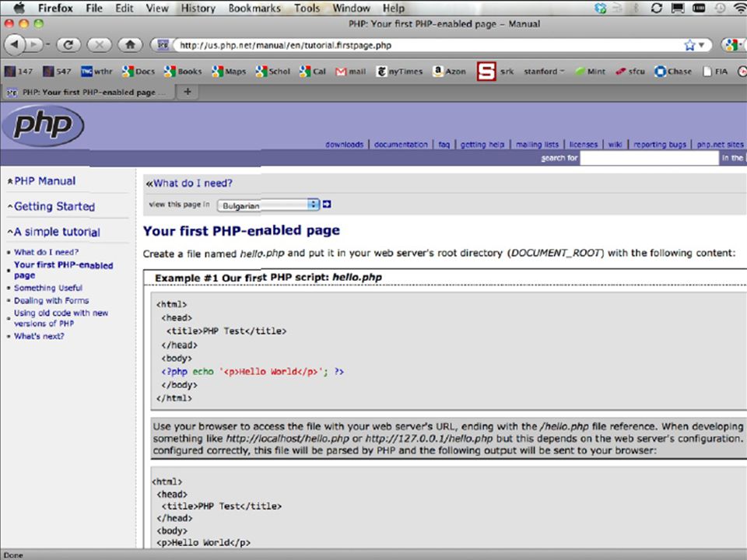
Task: Open the Cal bookmark
Action: pyautogui.click(x=312, y=72)
